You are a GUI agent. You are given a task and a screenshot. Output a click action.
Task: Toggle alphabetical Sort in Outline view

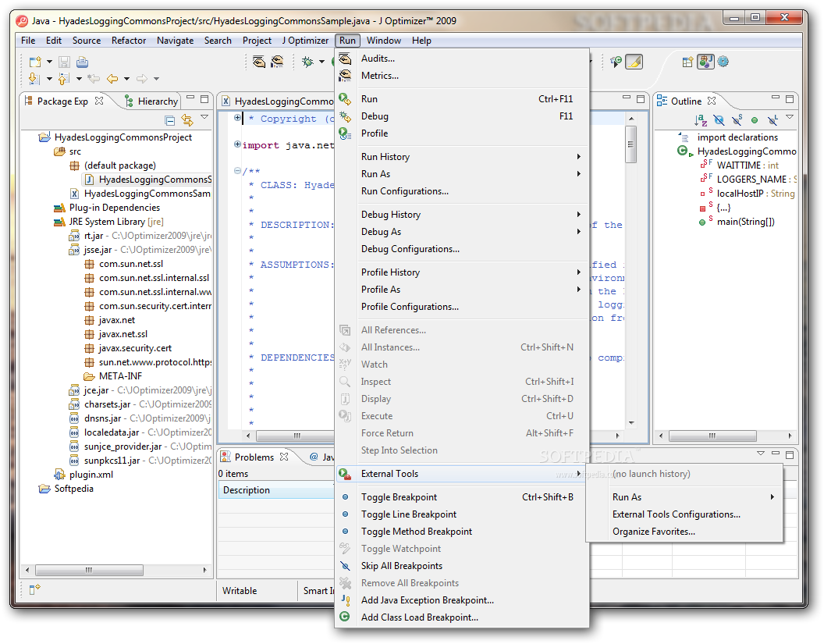click(x=701, y=120)
